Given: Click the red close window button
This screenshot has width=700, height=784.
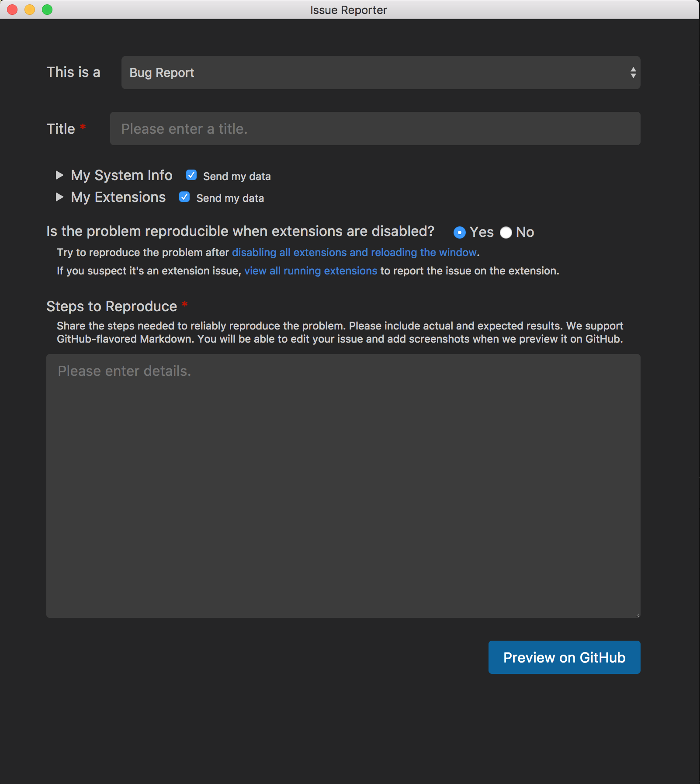Looking at the screenshot, I should [12, 10].
